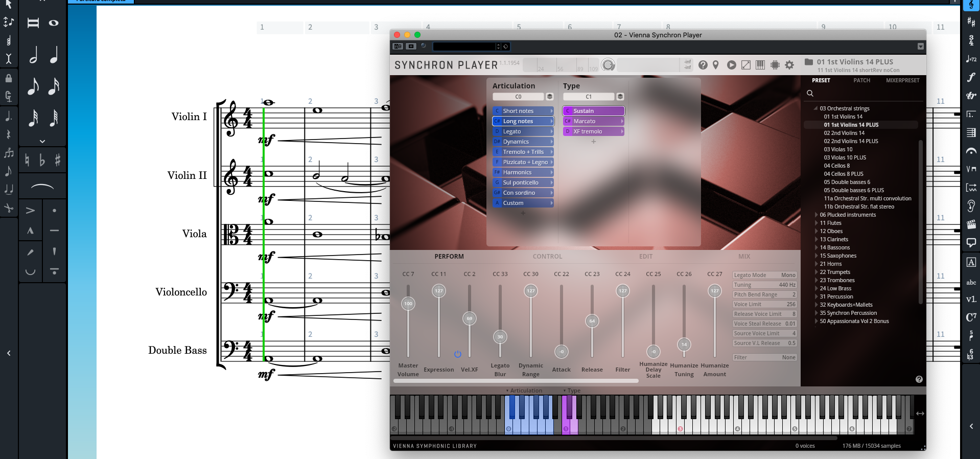Open the Type C1 key dropdown

coord(589,97)
